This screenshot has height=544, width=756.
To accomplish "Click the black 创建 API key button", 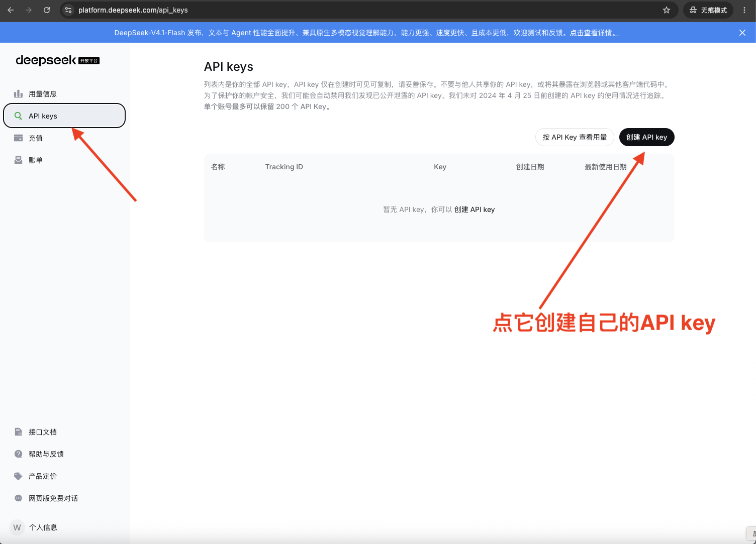I will point(646,137).
